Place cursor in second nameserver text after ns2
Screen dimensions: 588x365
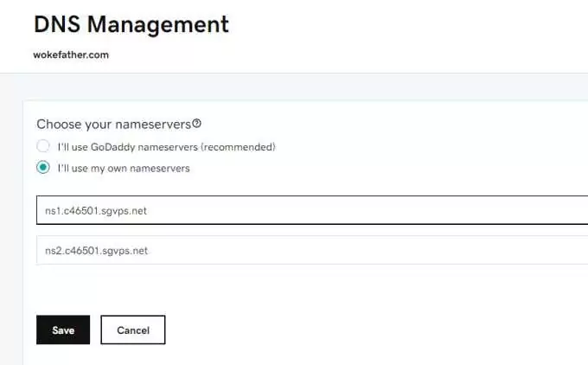61,251
